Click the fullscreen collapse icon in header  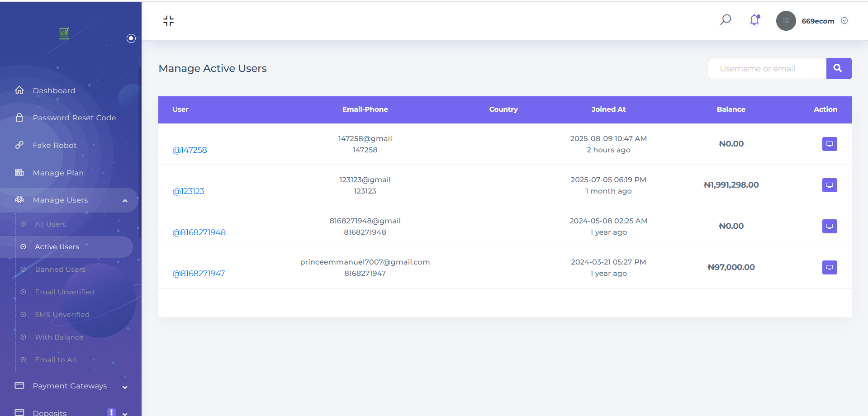pyautogui.click(x=168, y=21)
